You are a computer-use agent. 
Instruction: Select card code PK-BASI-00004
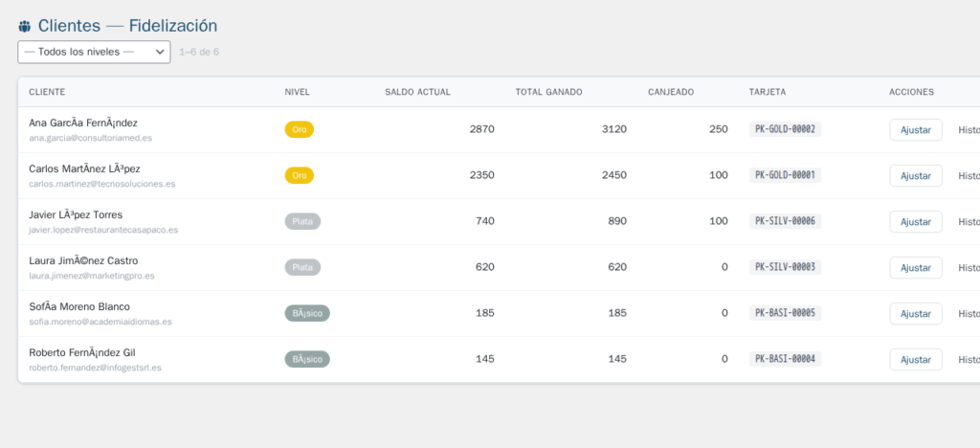pos(785,359)
